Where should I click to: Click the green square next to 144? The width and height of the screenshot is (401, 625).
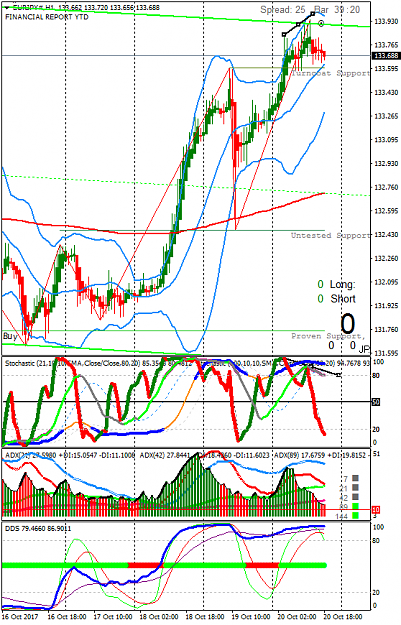pyautogui.click(x=355, y=516)
